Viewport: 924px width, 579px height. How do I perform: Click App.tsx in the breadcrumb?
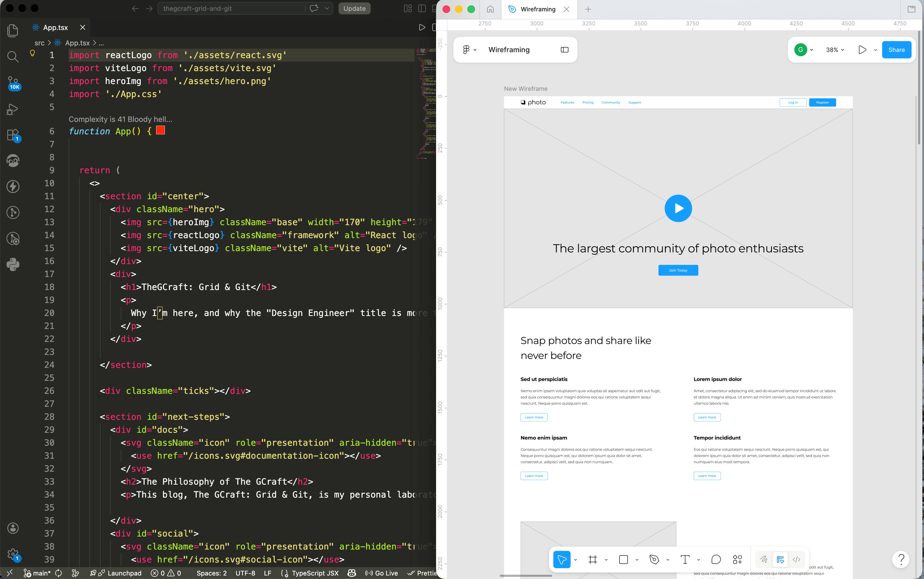click(x=77, y=43)
